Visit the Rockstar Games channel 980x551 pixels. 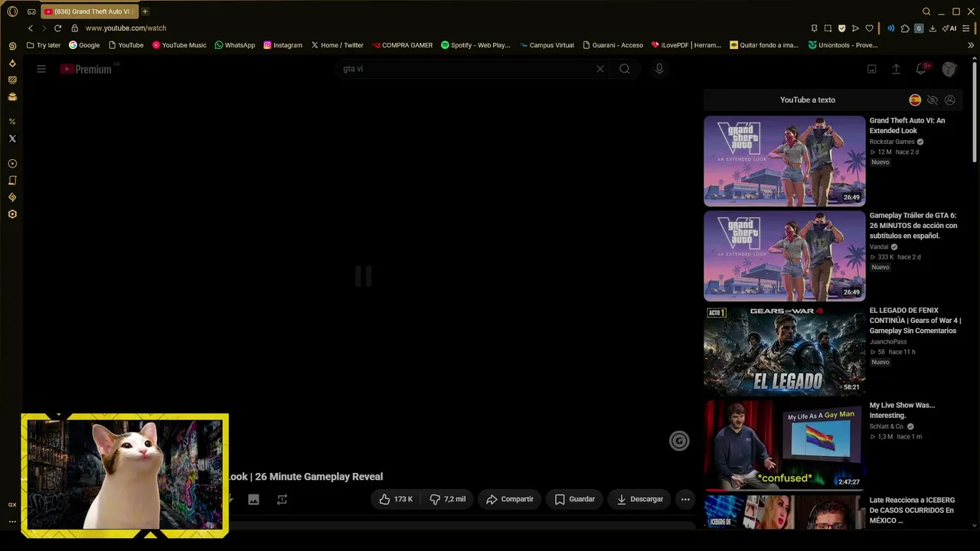click(892, 142)
